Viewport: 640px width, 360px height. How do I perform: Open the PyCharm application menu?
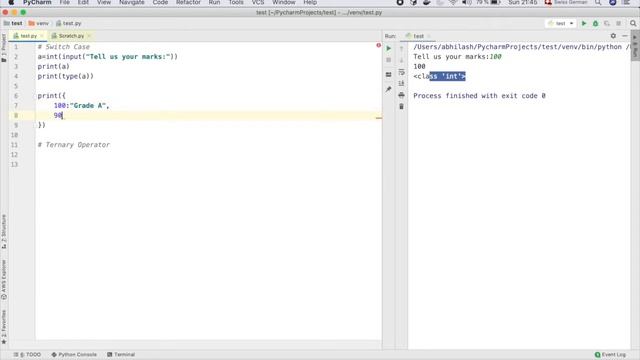tap(37, 2)
